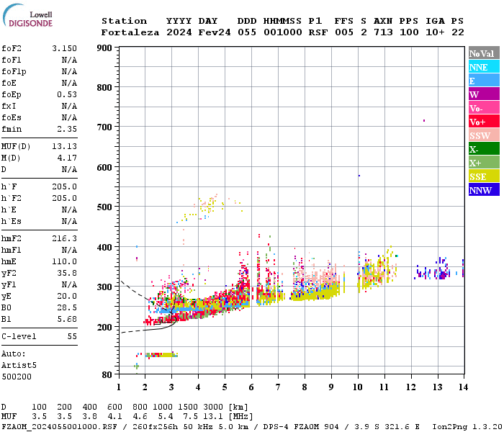Select the Vo+ red legend swatch
The height and width of the screenshot is (432, 504).
(484, 122)
